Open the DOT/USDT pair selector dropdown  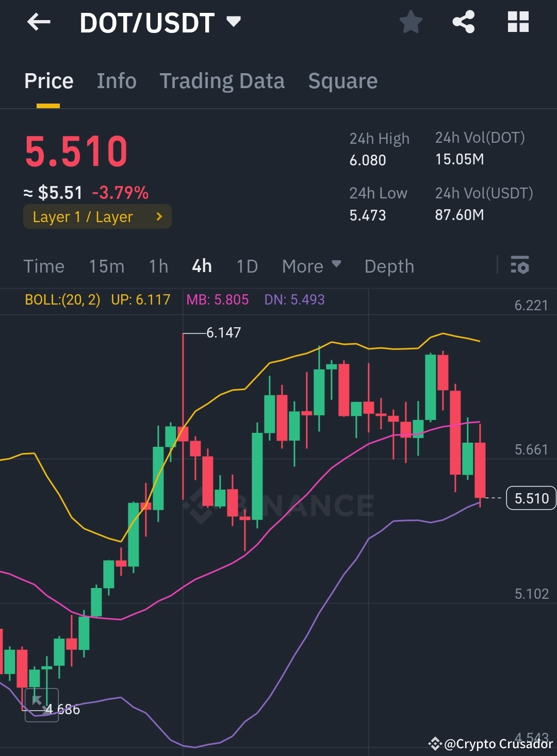coord(233,22)
